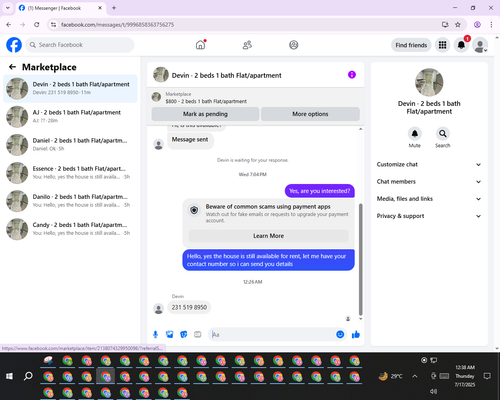Viewport: 500px width, 400px height.
Task: Click the browser address bar URL
Action: coord(117,25)
